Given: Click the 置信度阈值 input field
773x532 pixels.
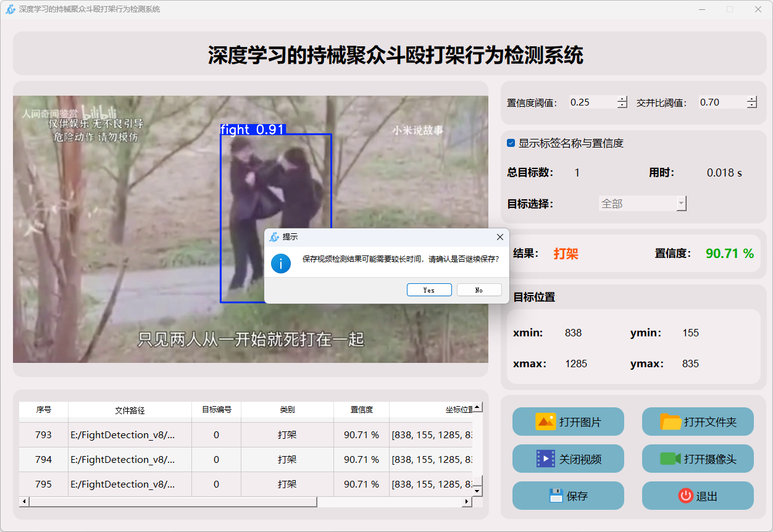Looking at the screenshot, I should click(x=592, y=102).
